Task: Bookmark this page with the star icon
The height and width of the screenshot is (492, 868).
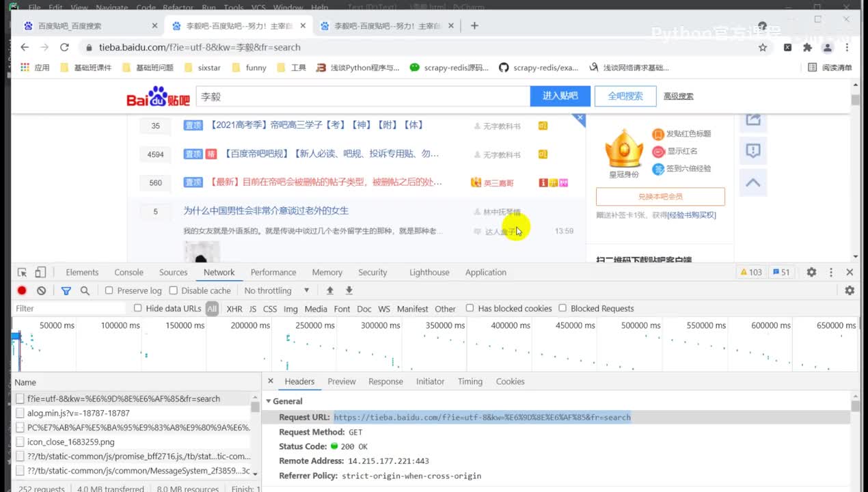Action: coord(763,47)
